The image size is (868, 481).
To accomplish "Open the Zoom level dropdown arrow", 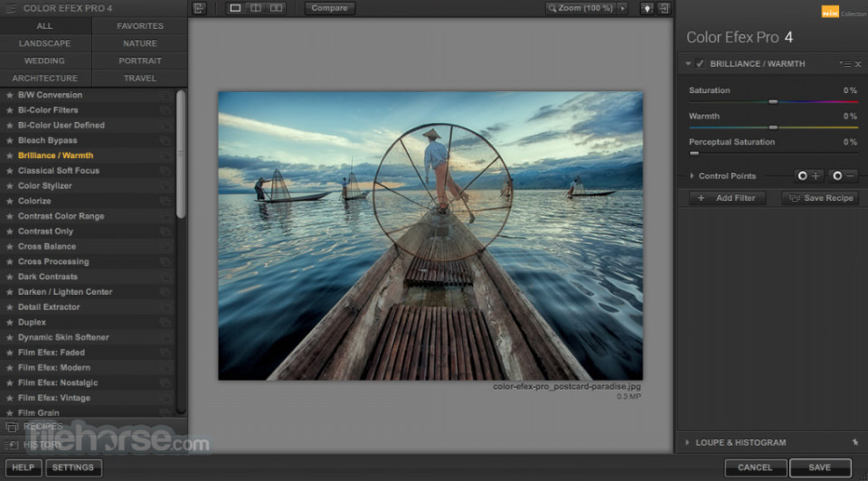I will (623, 8).
